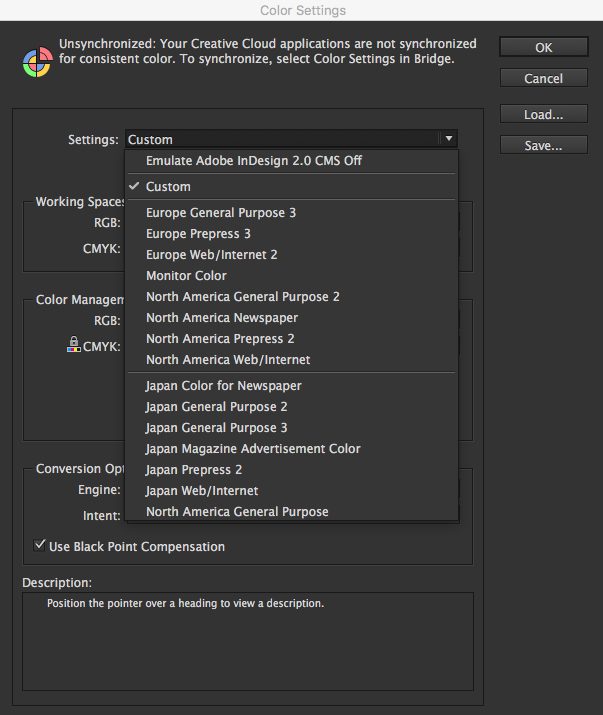Click the Save... settings button

pyautogui.click(x=544, y=145)
